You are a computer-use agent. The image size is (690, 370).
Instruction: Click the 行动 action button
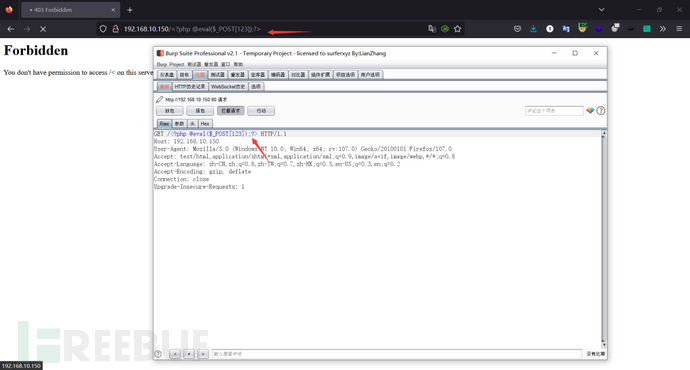coord(261,111)
